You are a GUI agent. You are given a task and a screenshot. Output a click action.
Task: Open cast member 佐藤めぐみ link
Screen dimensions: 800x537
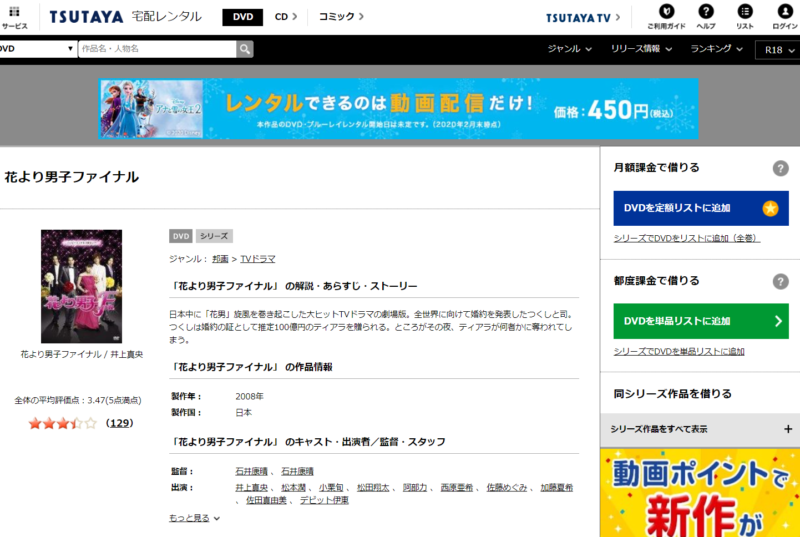pos(507,488)
